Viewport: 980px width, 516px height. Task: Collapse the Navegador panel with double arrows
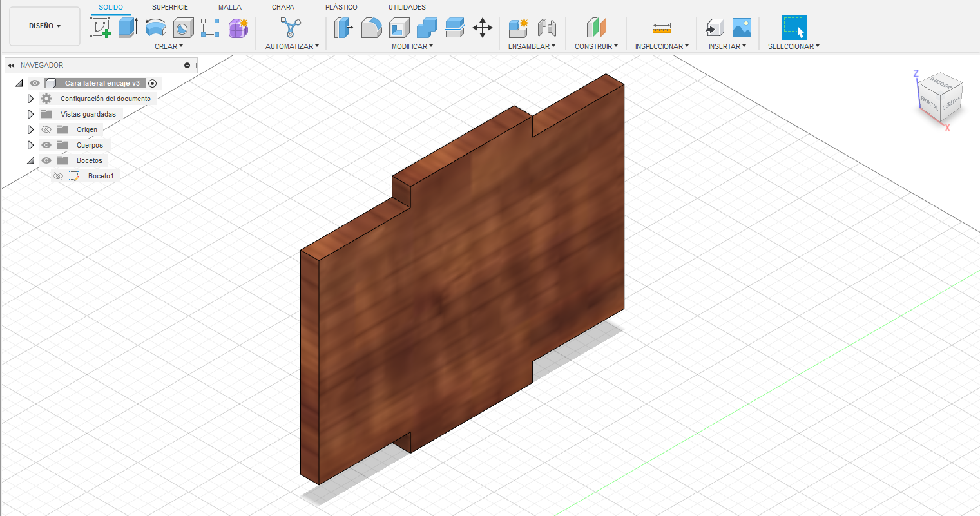[11, 65]
